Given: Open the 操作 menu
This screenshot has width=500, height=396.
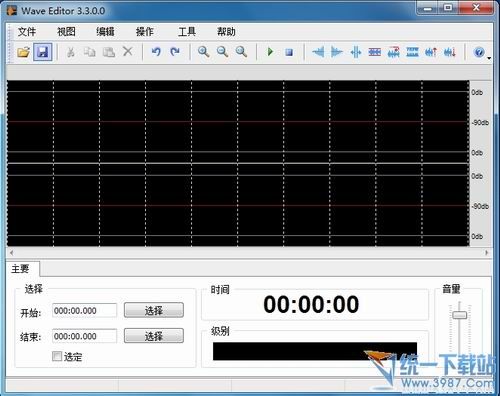Looking at the screenshot, I should pyautogui.click(x=145, y=32).
